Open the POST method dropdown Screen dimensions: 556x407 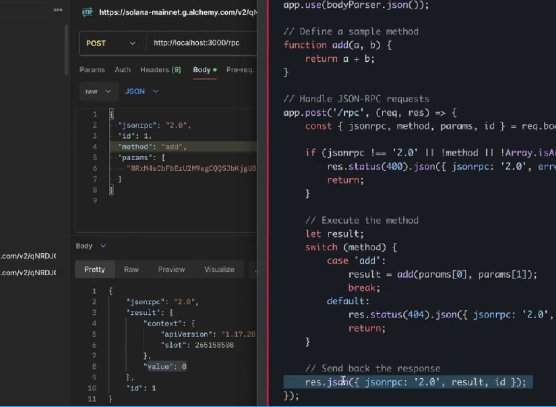[110, 43]
